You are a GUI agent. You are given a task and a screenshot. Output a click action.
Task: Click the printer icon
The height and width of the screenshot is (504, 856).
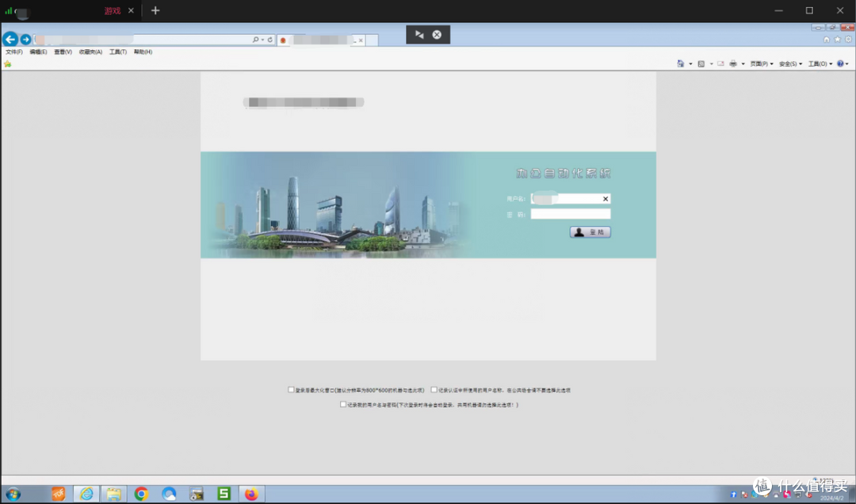(x=733, y=64)
